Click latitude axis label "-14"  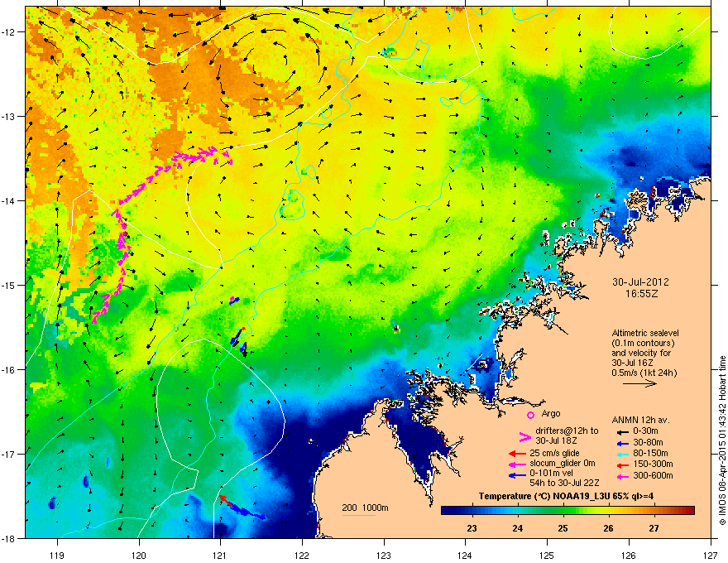click(9, 200)
